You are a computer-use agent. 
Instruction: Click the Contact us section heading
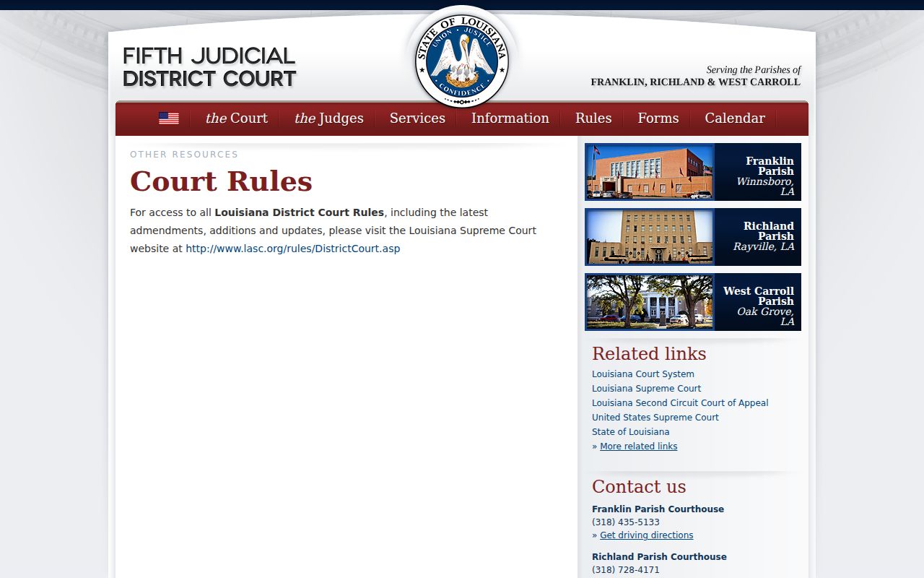coord(639,487)
